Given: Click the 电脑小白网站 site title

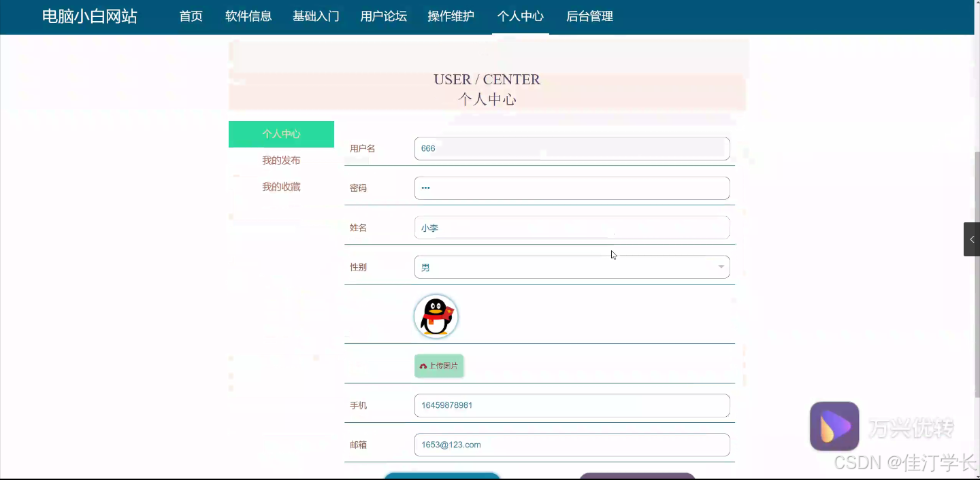Looking at the screenshot, I should tap(90, 16).
